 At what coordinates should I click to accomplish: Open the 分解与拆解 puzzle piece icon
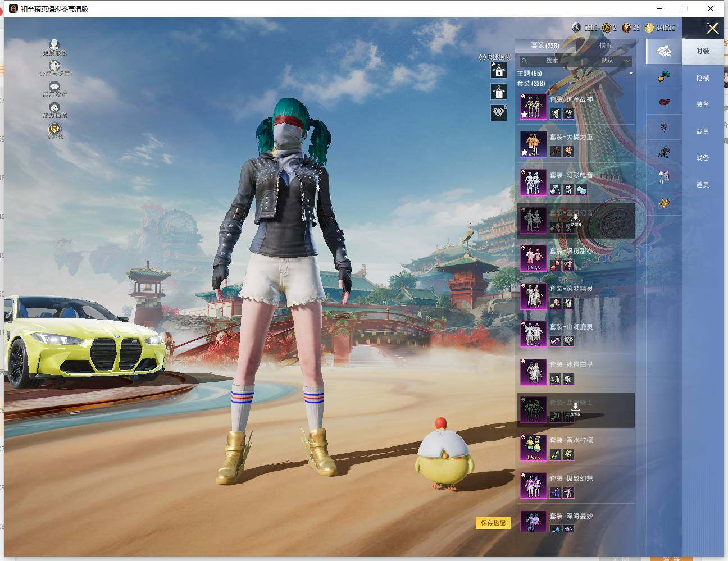(54, 66)
